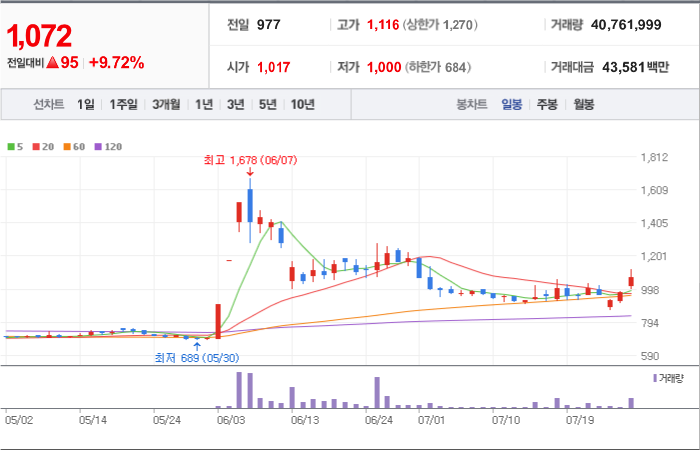
Task: Click the 05/14 date axis label
Action: point(93,421)
